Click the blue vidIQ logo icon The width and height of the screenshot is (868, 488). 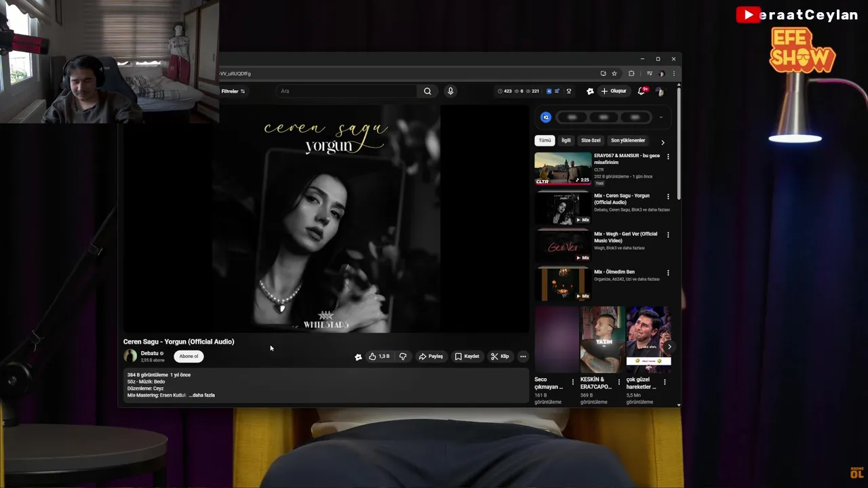(x=546, y=117)
